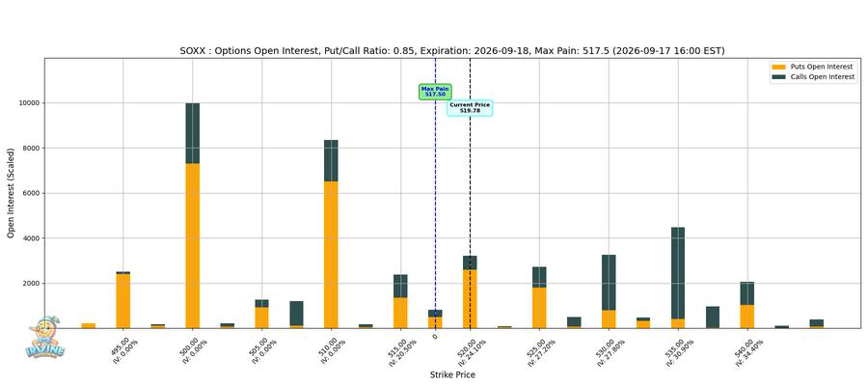The width and height of the screenshot is (868, 386).
Task: Click the 6000 y-axis tick label
Action: pyautogui.click(x=32, y=193)
